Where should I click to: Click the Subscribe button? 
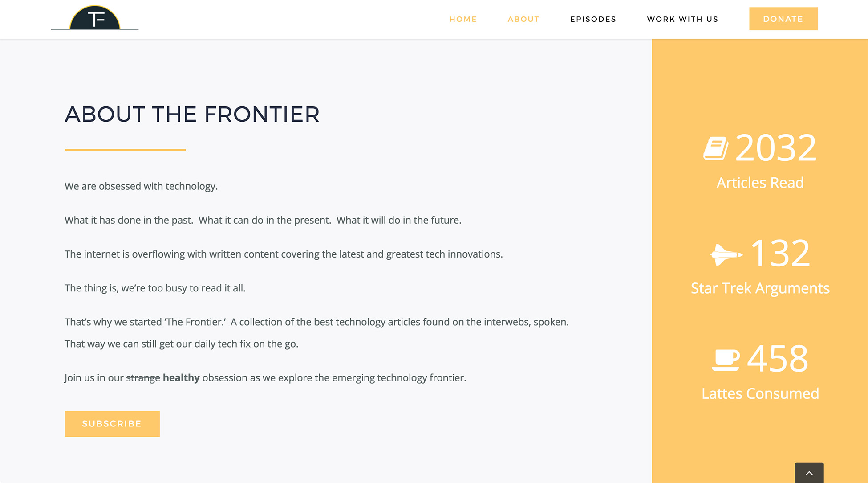point(112,424)
